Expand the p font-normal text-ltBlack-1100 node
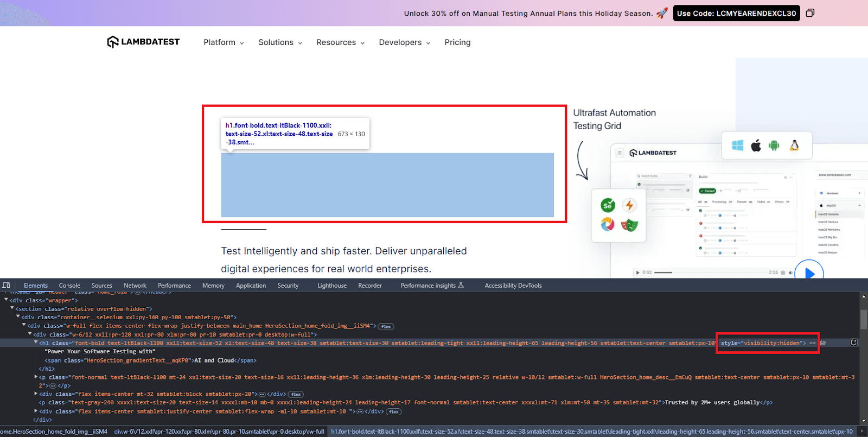 click(x=36, y=377)
